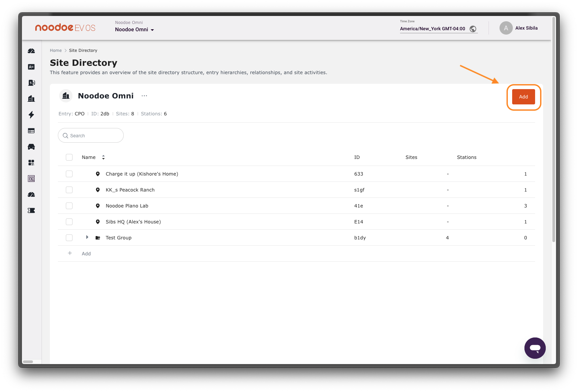578x392 pixels.
Task: Open Alex Sibila user profile menu
Action: pyautogui.click(x=519, y=28)
